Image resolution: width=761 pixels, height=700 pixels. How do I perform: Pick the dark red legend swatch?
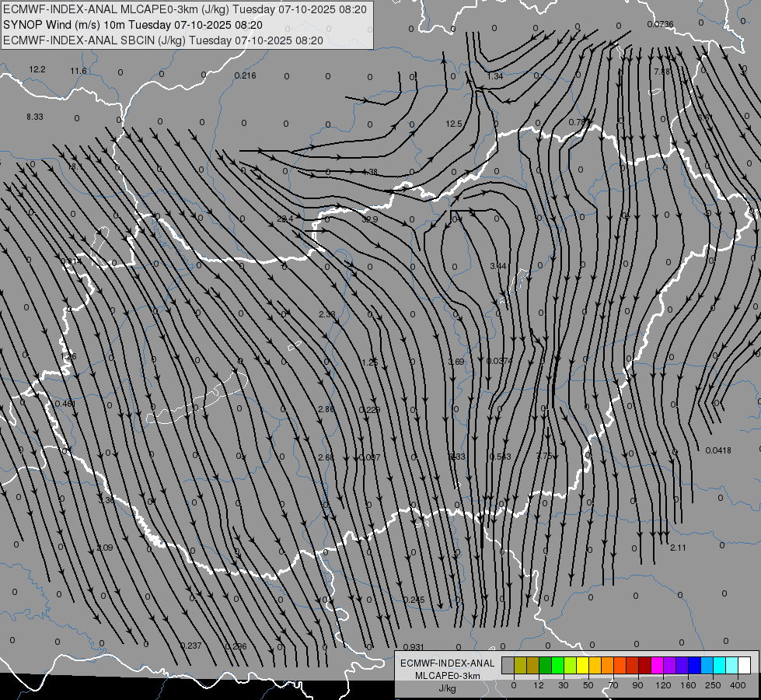click(644, 665)
